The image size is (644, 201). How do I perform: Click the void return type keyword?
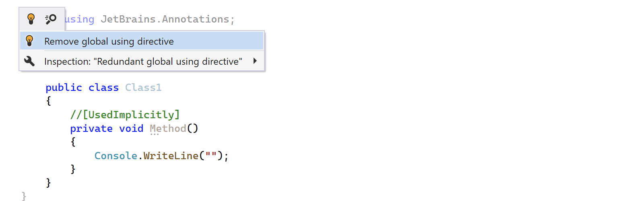(x=131, y=129)
